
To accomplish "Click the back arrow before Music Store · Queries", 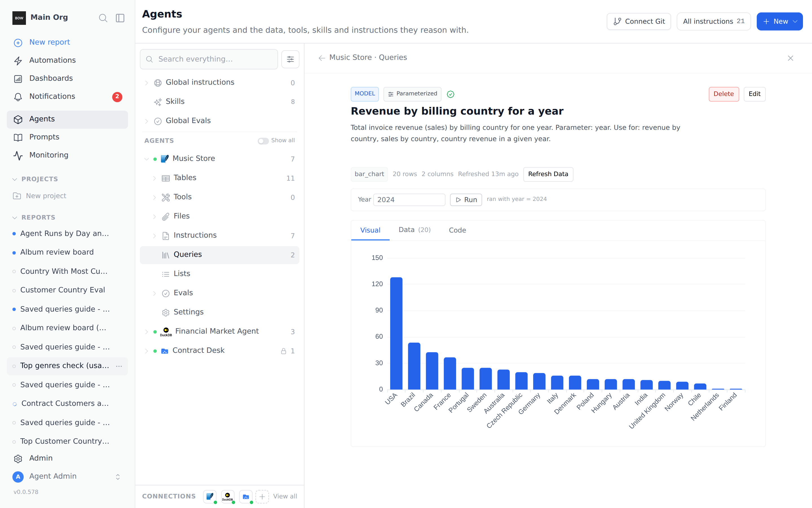I will [322, 58].
